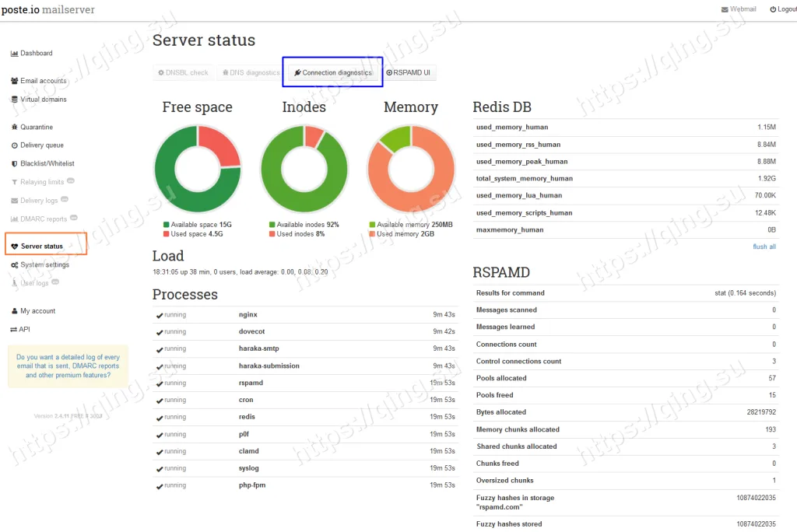
Task: Click the Blacklist/Whitelist shield icon
Action: pos(14,163)
